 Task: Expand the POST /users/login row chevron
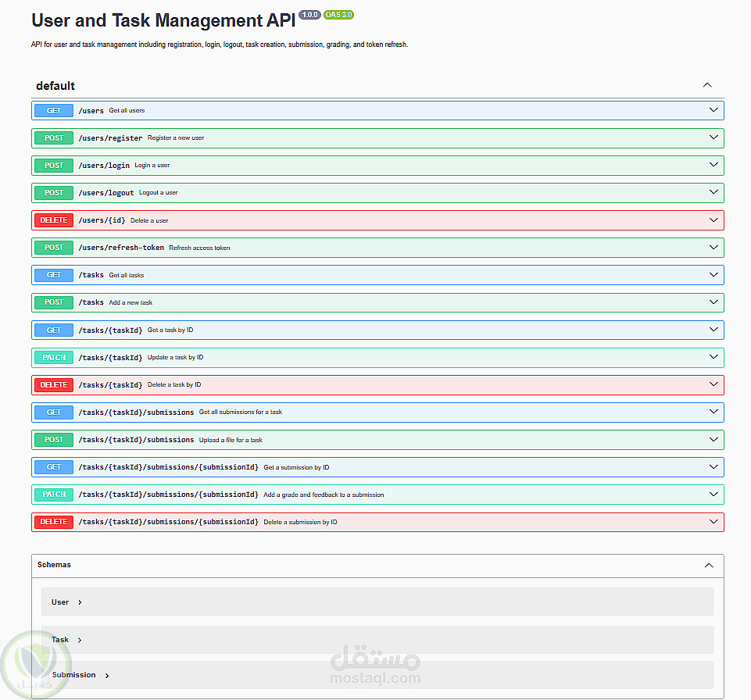pyautogui.click(x=713, y=165)
